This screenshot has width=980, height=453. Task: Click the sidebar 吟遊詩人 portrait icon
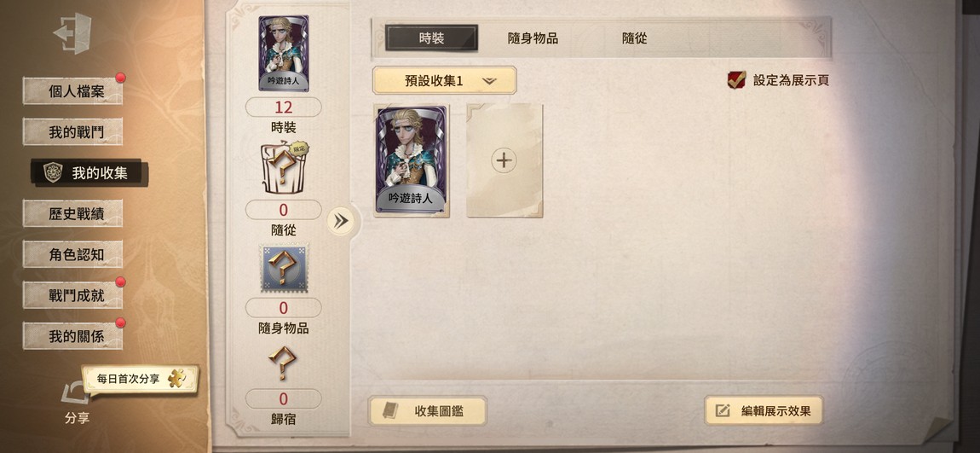pos(284,54)
